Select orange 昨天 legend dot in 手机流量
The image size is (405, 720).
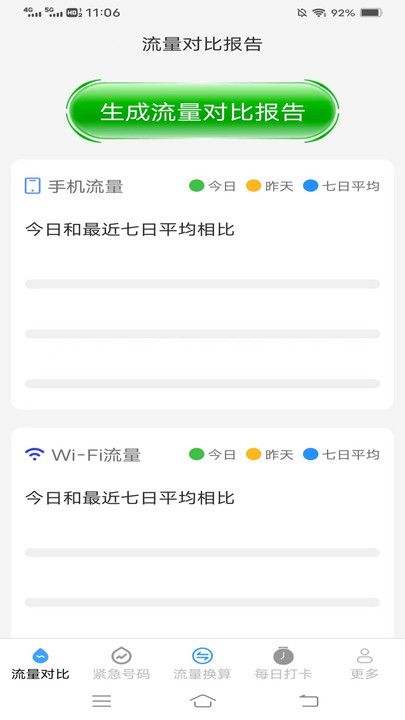coord(253,186)
